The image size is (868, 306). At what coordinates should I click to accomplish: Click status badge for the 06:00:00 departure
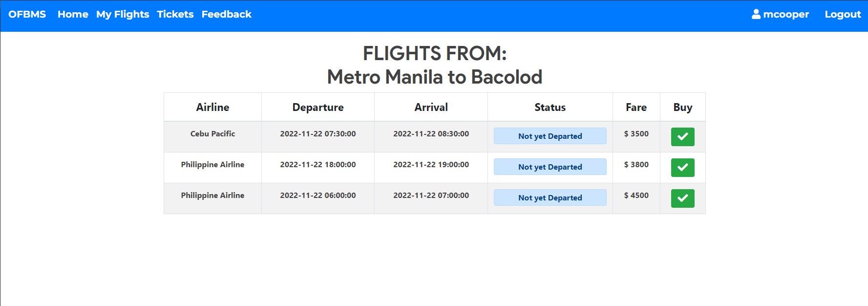pos(550,197)
